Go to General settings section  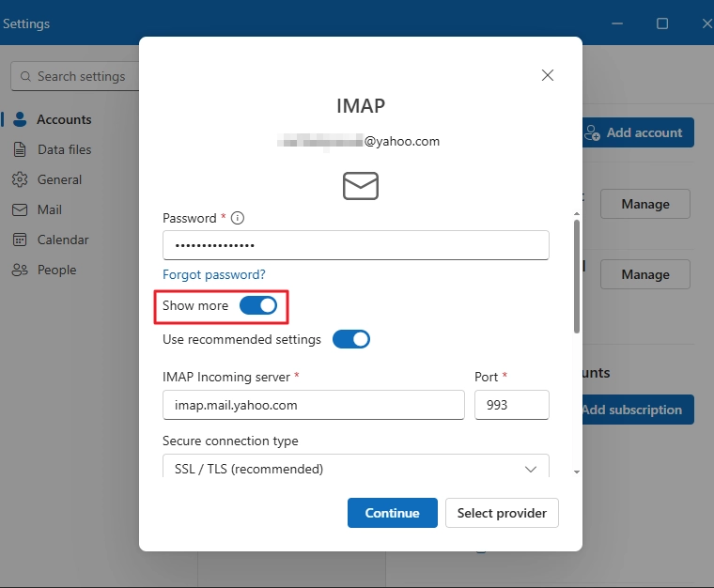pyautogui.click(x=59, y=179)
